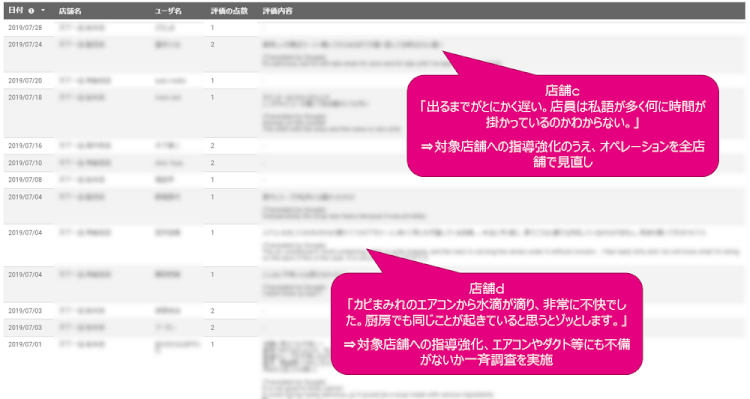
Task: Select the date cell 2019/07/10
Action: [25, 163]
